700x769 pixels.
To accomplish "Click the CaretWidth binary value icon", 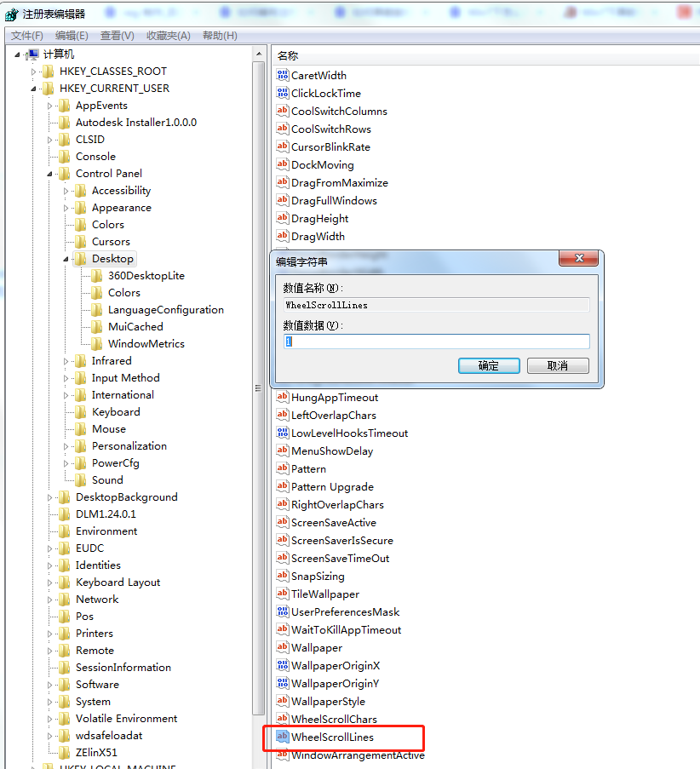I will click(x=282, y=75).
